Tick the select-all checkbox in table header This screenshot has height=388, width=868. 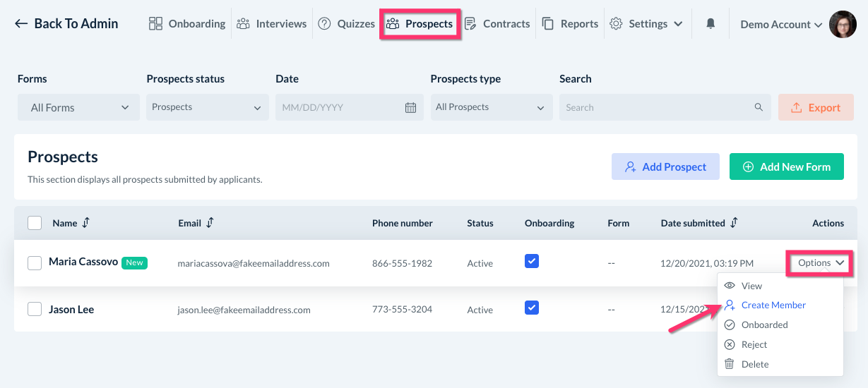click(x=35, y=223)
